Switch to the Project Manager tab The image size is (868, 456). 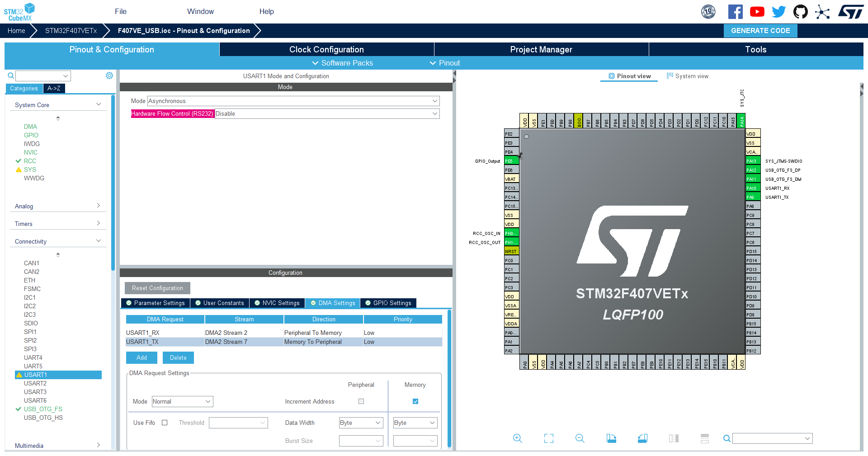pos(541,49)
